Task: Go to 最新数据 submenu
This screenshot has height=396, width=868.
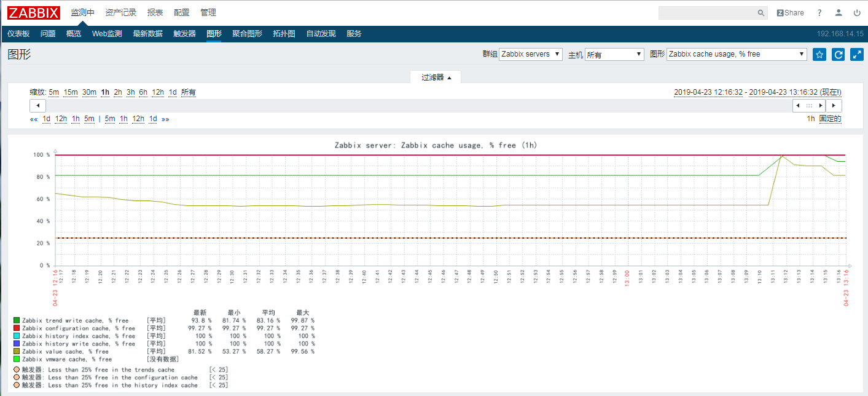Action: point(147,34)
